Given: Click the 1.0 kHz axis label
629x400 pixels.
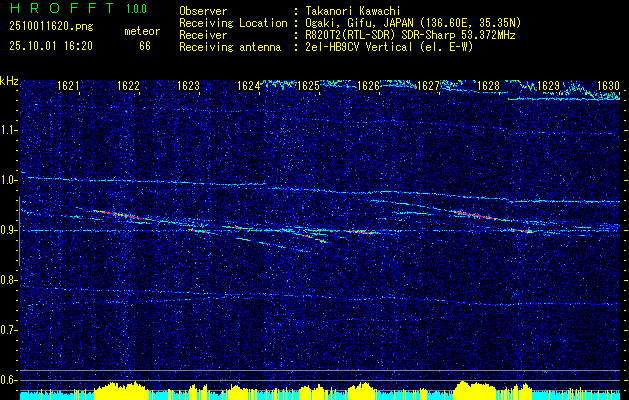Looking at the screenshot, I should [x=8, y=180].
